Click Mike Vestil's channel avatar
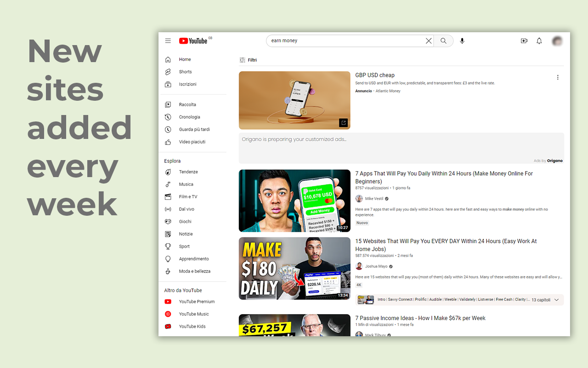Viewport: 588px width, 368px height. [359, 199]
